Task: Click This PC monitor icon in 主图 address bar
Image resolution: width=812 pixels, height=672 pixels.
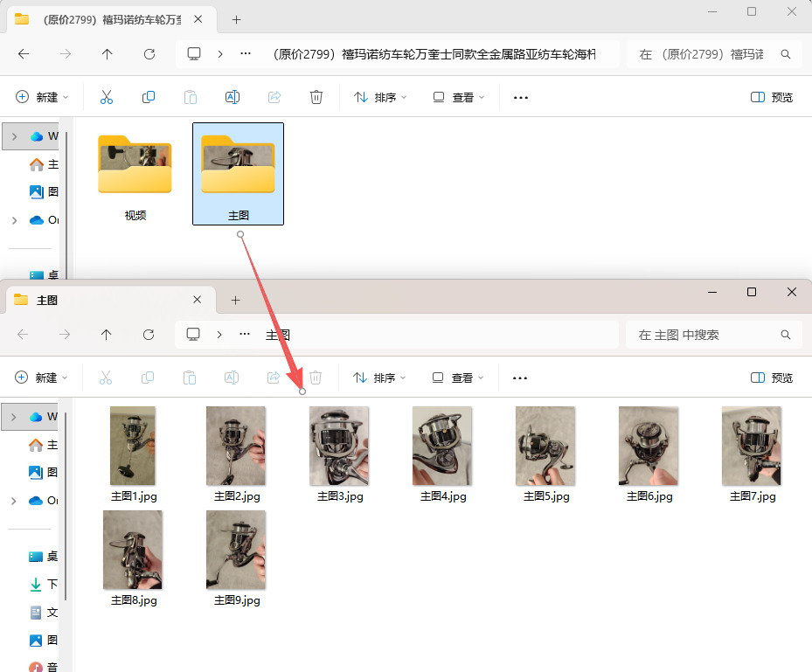Action: pos(193,335)
